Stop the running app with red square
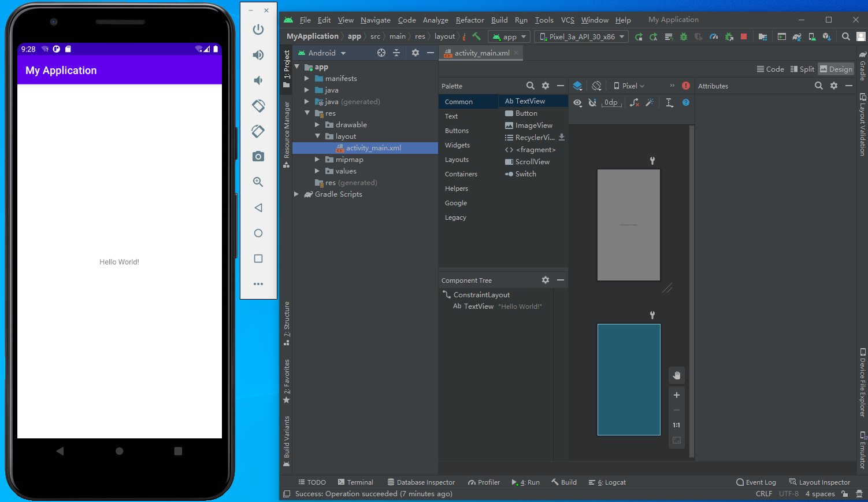 [744, 36]
